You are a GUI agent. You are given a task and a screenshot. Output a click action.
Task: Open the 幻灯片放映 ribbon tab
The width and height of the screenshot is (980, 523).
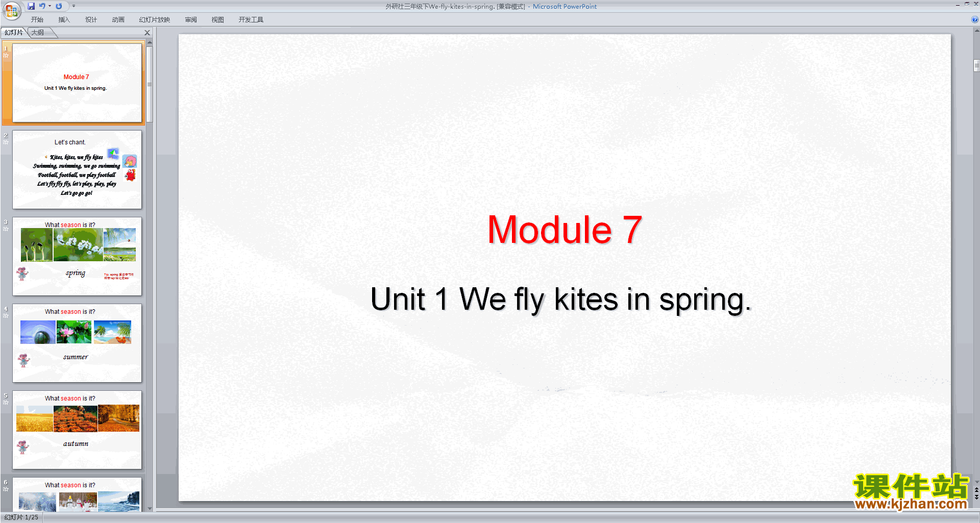coord(154,20)
